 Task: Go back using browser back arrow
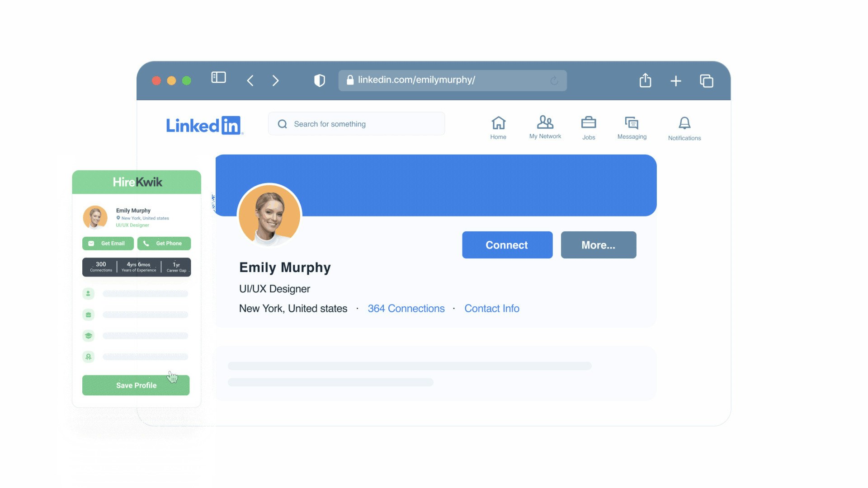pyautogui.click(x=250, y=81)
